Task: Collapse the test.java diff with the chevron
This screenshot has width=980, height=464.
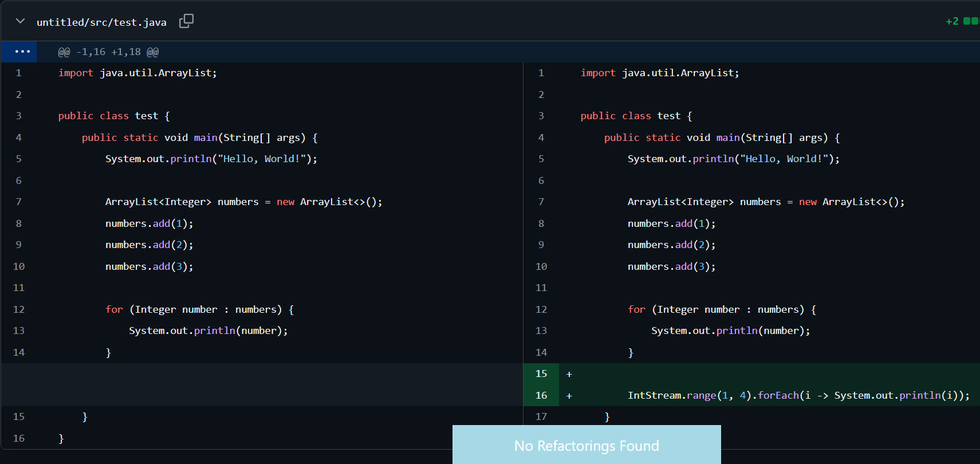Action: pos(20,21)
